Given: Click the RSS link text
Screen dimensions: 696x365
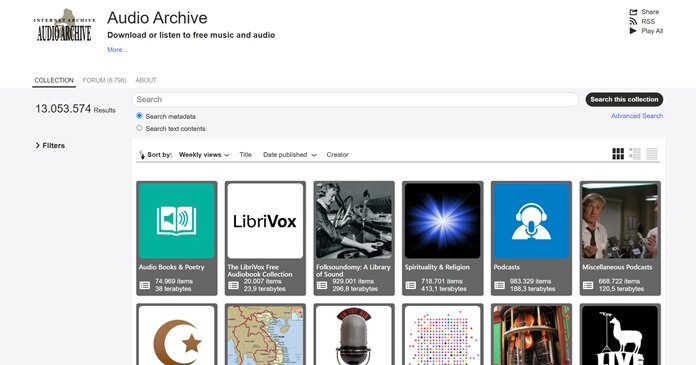Looking at the screenshot, I should (648, 21).
